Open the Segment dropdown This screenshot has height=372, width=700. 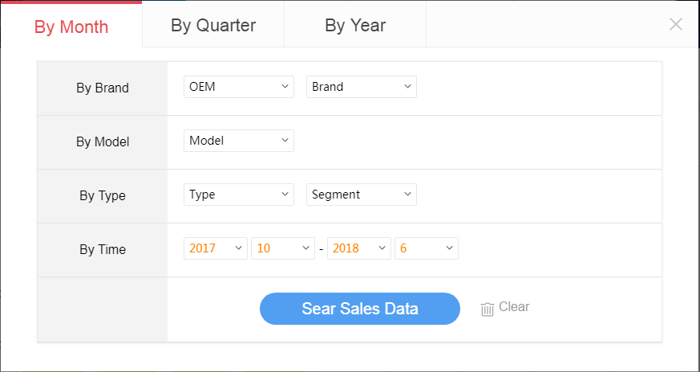pyautogui.click(x=361, y=195)
